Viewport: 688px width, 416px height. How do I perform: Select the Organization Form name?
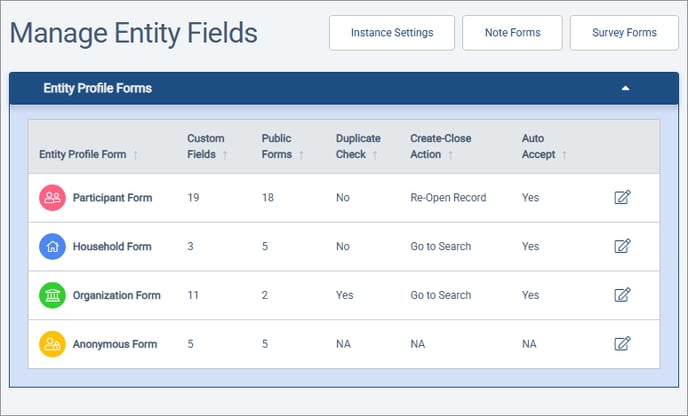coord(117,295)
